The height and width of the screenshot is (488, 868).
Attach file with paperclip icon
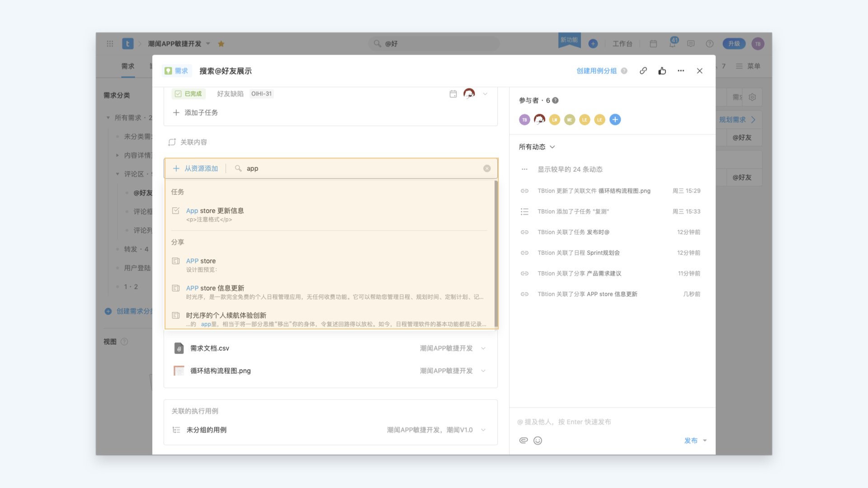point(524,441)
